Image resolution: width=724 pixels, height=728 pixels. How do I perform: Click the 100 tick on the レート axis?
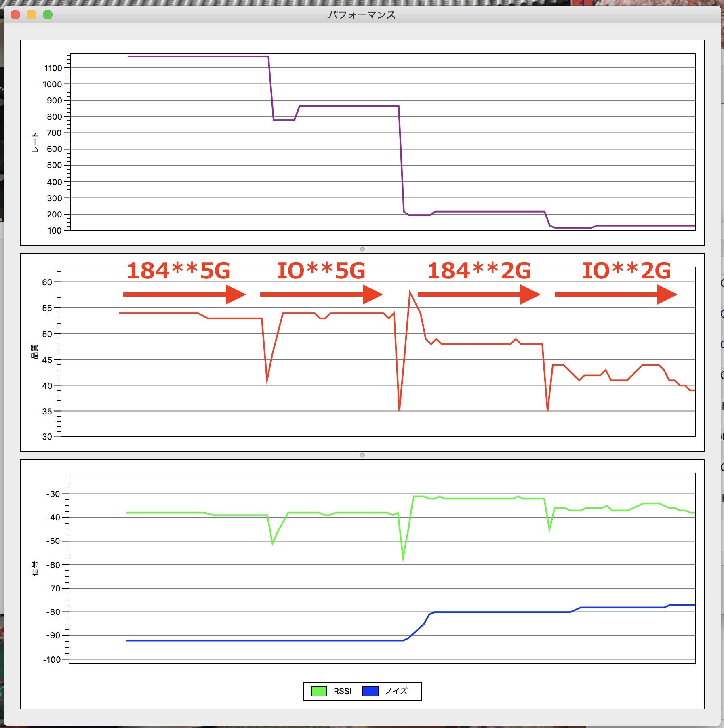point(55,231)
